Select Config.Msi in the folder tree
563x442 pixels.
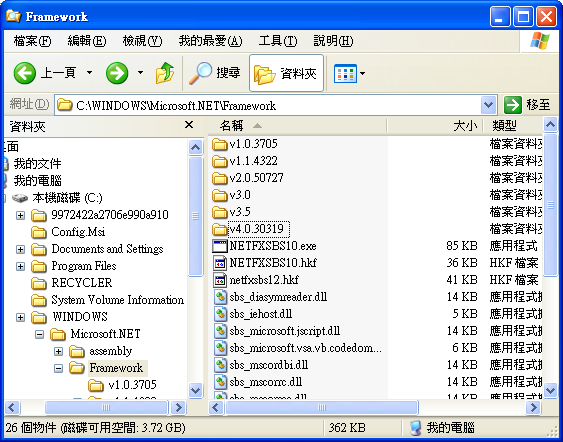point(78,232)
